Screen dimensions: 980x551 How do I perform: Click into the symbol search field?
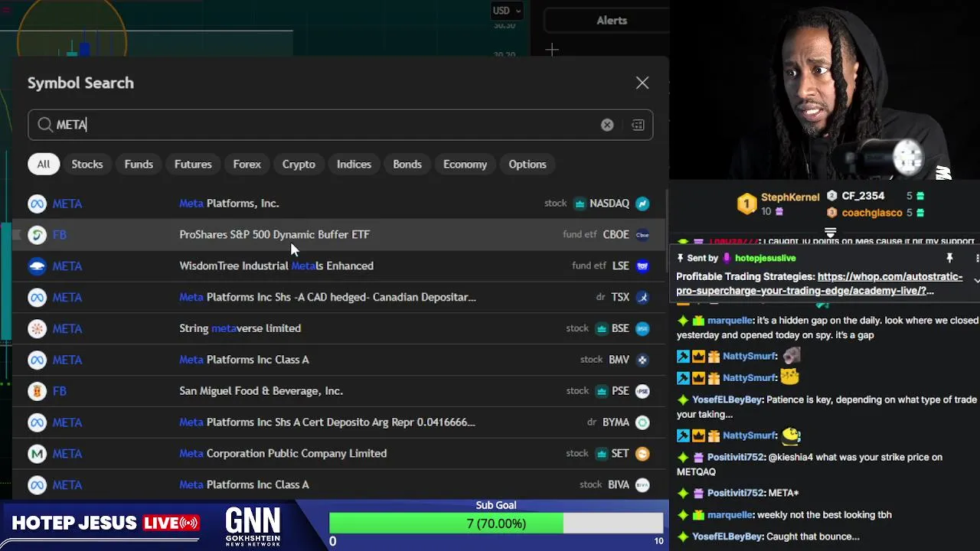tap(340, 125)
